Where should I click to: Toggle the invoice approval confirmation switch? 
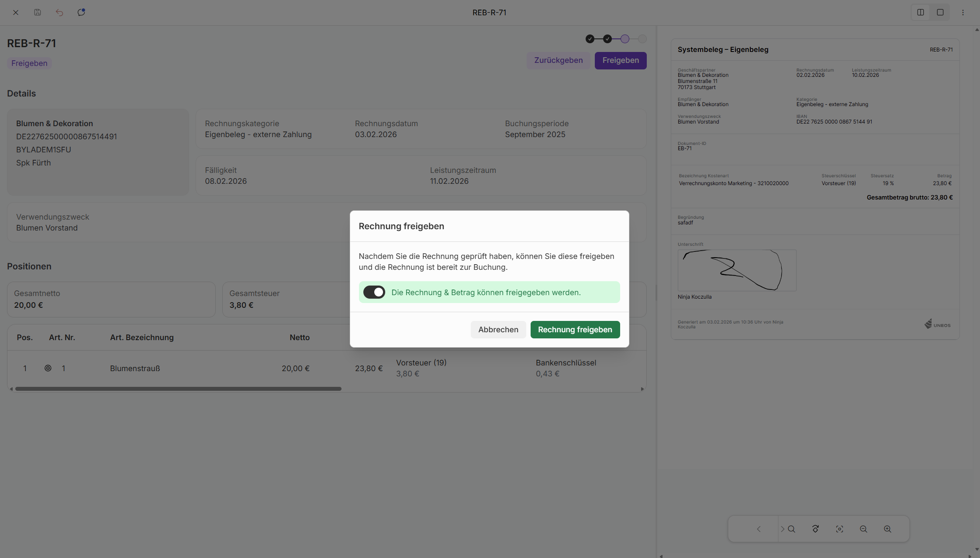pyautogui.click(x=374, y=292)
